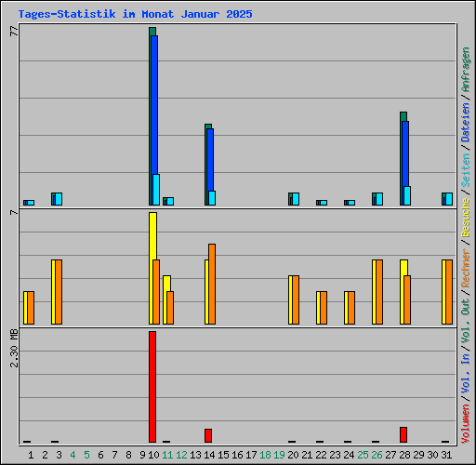Select the cyan pages bar on day 20

coord(296,199)
